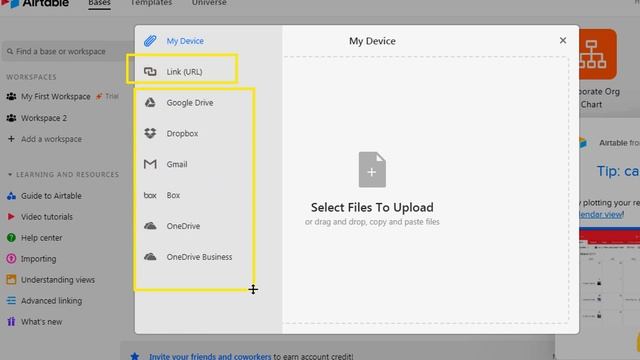Viewport: 640px width, 360px height.
Task: Click the Importing arrow icon
Action: 11,258
